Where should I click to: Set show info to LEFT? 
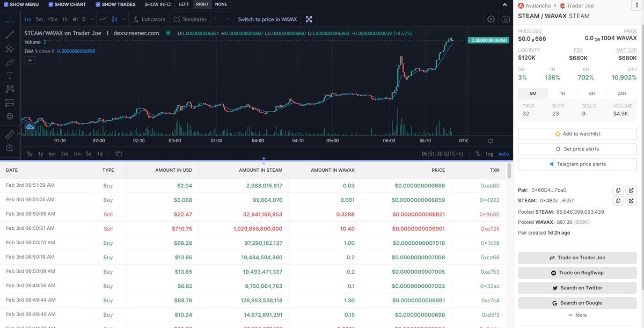click(184, 4)
